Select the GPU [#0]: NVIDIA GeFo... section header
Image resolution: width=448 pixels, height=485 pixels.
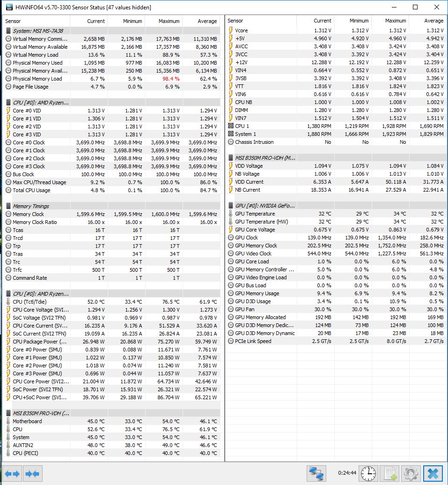point(336,206)
